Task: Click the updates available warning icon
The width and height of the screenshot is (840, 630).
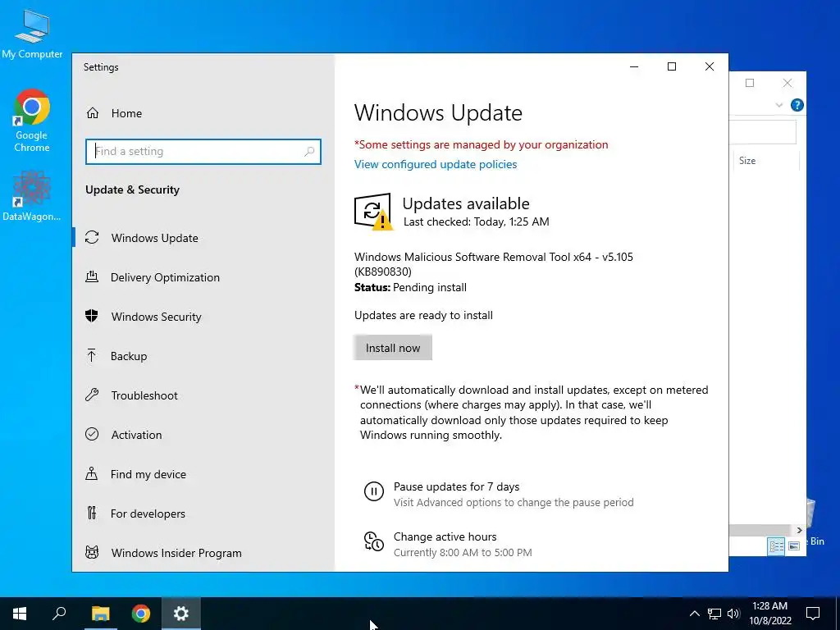Action: pyautogui.click(x=373, y=212)
